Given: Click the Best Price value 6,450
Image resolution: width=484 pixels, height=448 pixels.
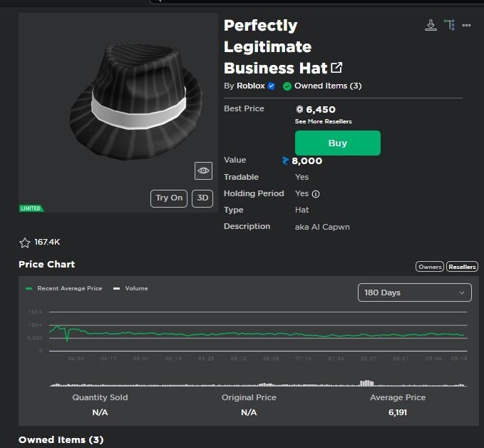Looking at the screenshot, I should [320, 109].
